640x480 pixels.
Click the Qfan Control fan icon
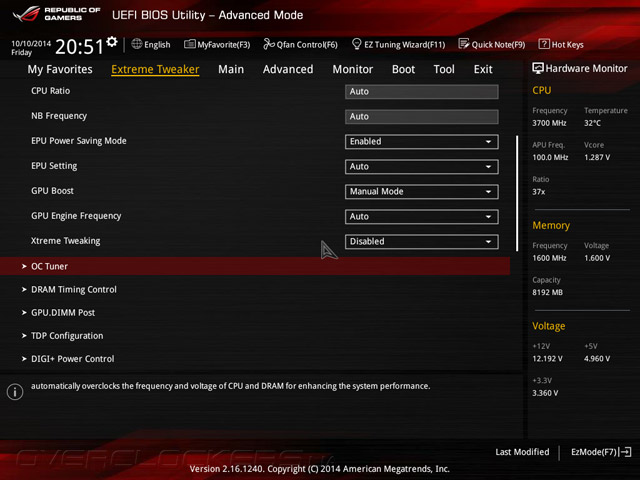(x=269, y=44)
